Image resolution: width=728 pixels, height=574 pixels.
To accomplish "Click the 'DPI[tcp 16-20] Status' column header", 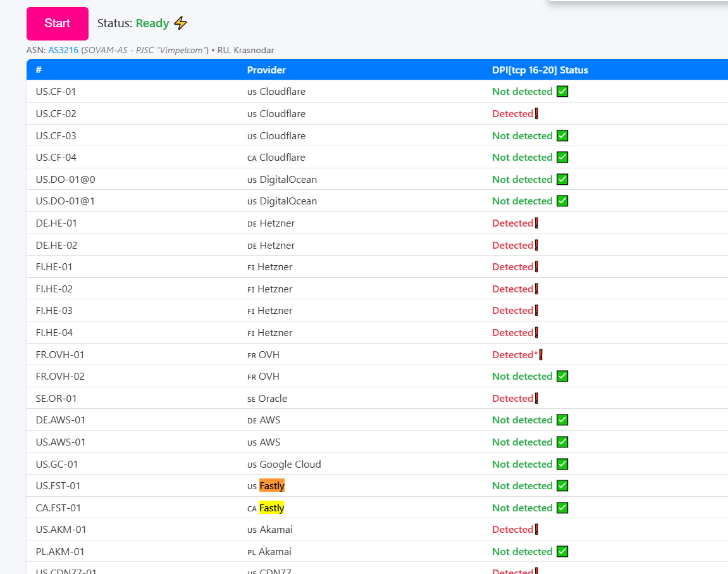I will pos(540,70).
